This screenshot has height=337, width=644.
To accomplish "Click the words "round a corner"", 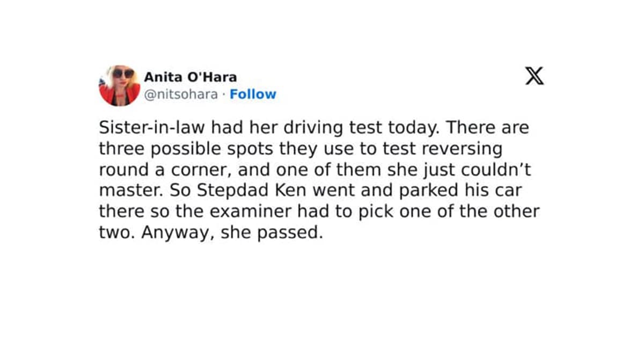I will pos(157,171).
